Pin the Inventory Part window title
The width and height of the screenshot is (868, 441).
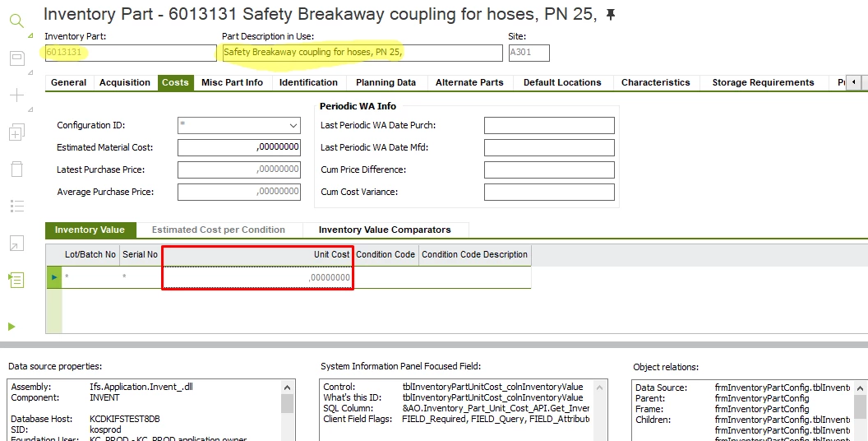tap(611, 15)
